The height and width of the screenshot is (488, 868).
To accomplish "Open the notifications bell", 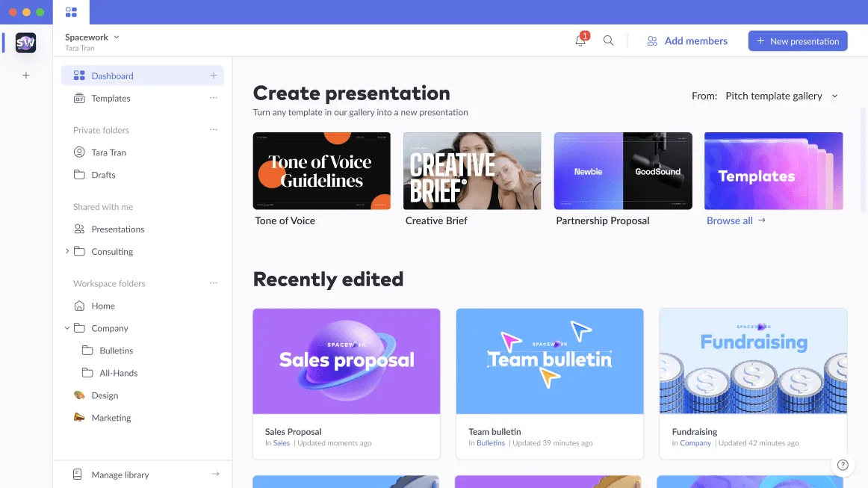I will coord(580,41).
